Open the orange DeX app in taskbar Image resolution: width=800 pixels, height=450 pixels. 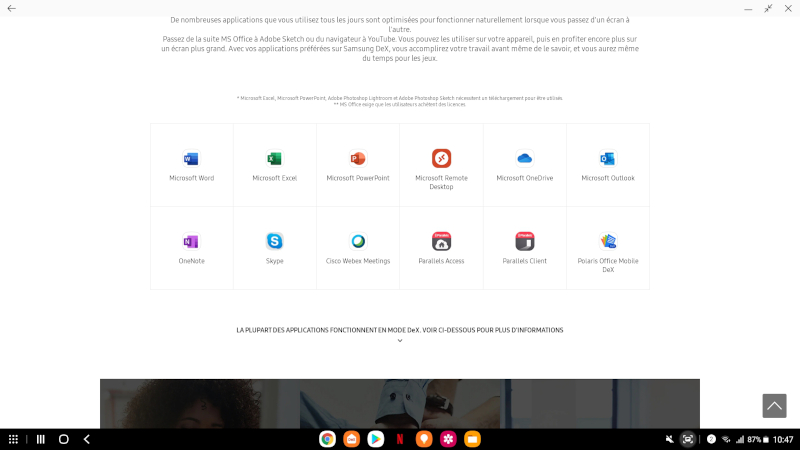pyautogui.click(x=352, y=439)
